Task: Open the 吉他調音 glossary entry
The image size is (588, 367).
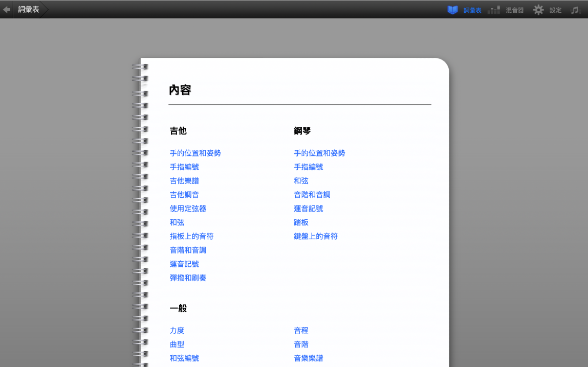Action: point(184,194)
